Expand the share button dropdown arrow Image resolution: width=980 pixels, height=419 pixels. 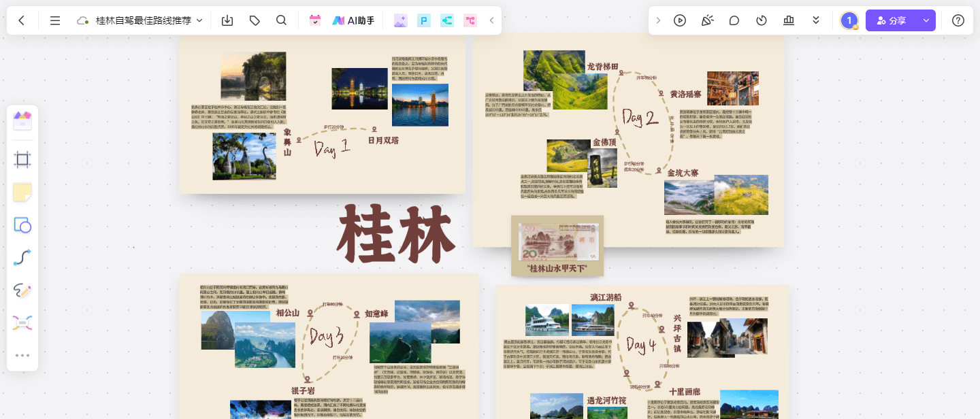tap(926, 20)
